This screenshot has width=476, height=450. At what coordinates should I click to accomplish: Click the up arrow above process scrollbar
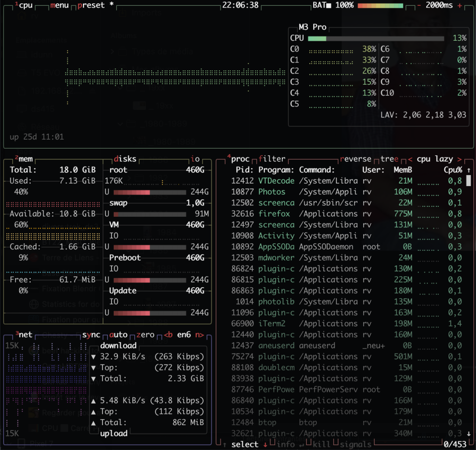tap(469, 170)
